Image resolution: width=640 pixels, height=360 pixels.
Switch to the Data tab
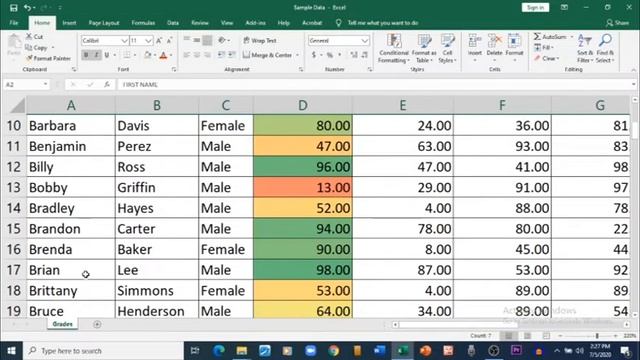pos(173,23)
